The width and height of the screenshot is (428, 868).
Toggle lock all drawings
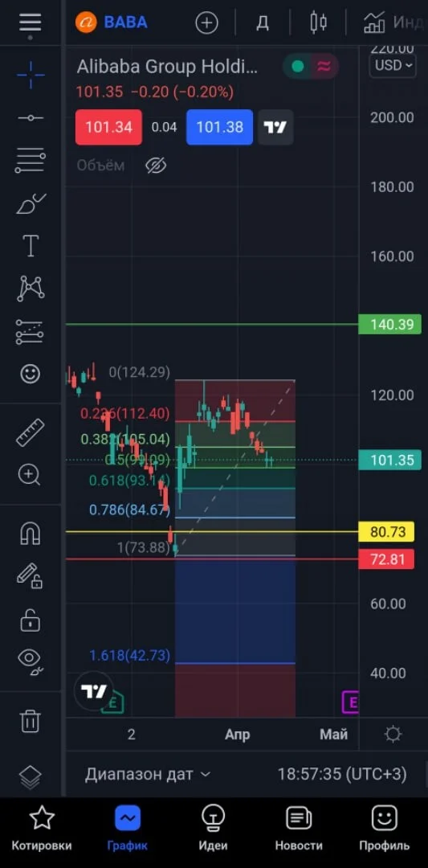(x=30, y=619)
